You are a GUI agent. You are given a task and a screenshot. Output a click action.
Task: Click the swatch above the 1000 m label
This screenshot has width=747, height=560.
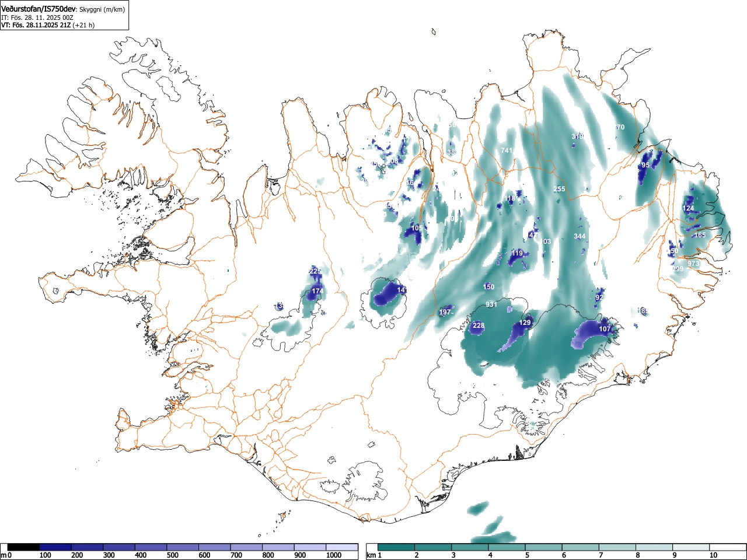point(342,547)
